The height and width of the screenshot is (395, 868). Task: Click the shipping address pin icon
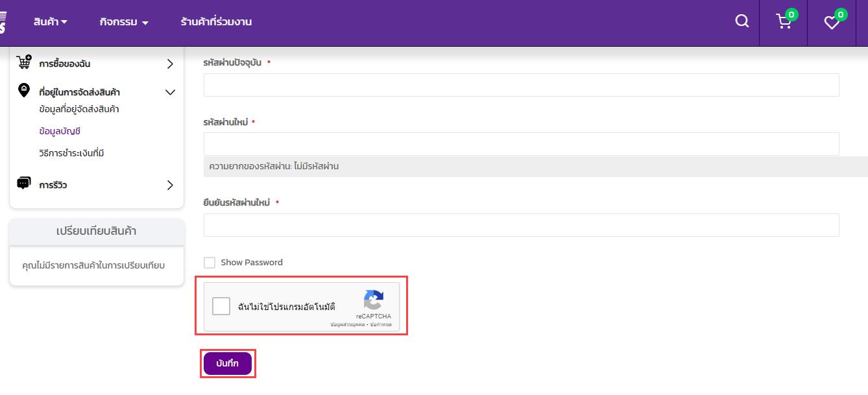pos(24,91)
